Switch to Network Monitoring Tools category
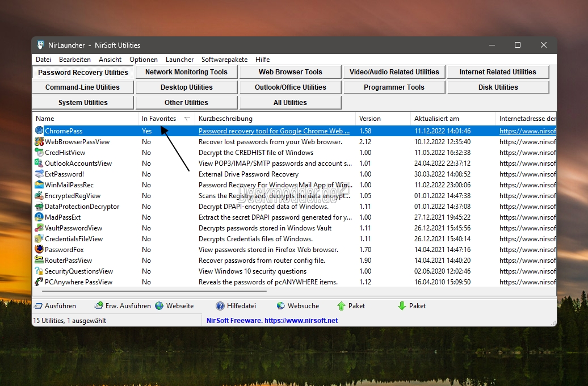 point(186,72)
